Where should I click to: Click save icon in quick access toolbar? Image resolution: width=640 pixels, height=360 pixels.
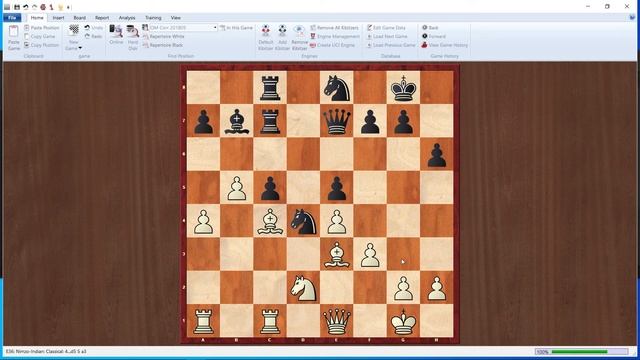click(x=17, y=7)
